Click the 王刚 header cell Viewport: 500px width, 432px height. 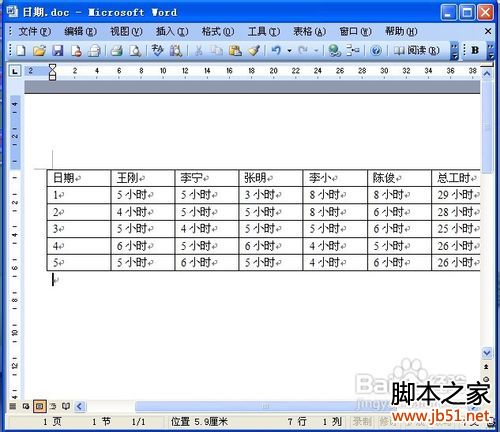pos(143,178)
